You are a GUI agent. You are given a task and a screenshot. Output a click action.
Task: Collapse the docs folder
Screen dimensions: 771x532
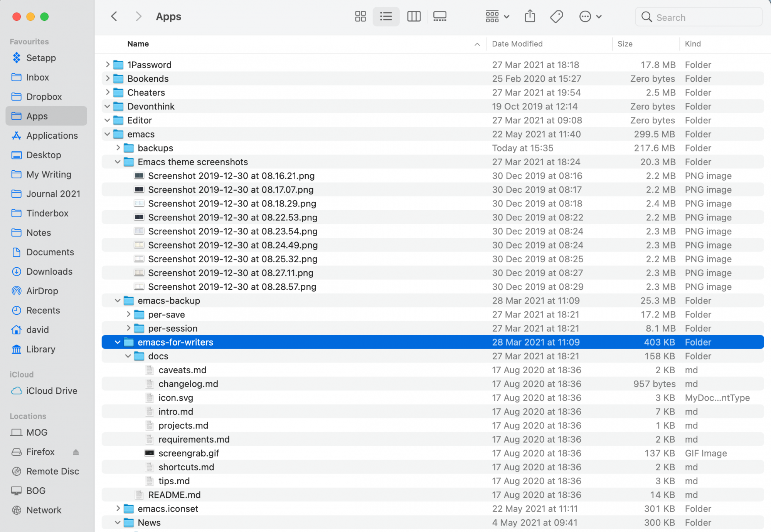click(128, 356)
